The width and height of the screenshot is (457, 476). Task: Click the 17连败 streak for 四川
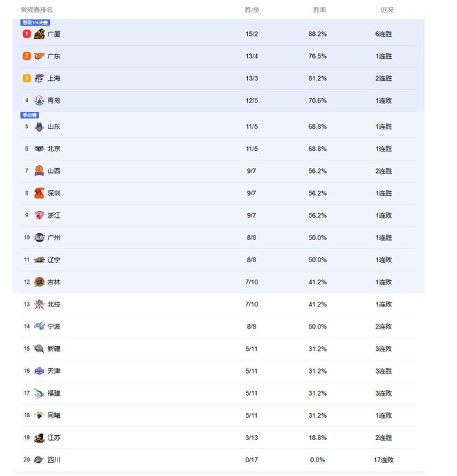[384, 459]
